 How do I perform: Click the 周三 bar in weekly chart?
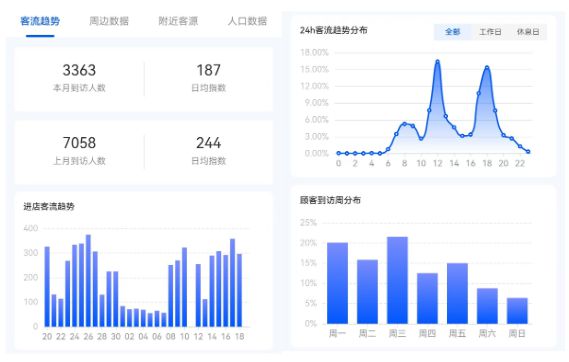click(x=397, y=280)
